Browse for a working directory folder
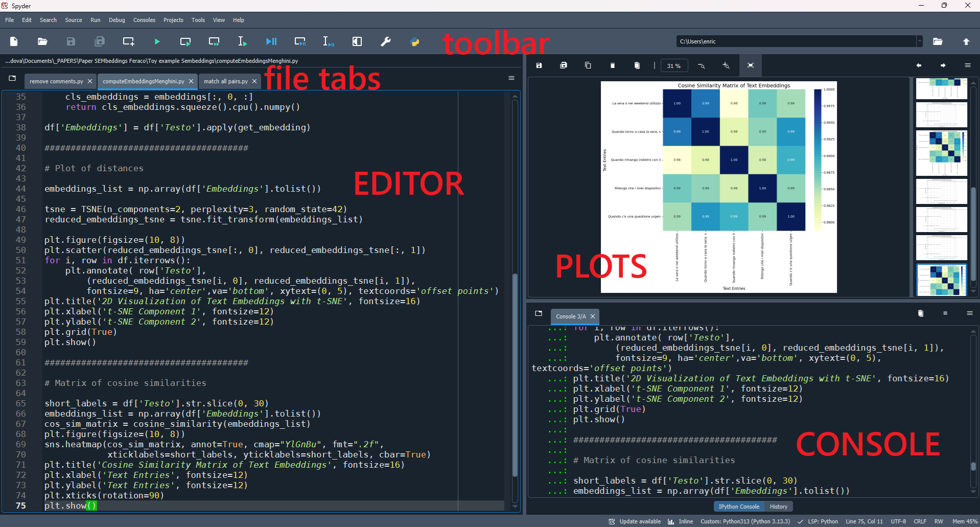The height and width of the screenshot is (527, 980). [x=938, y=41]
